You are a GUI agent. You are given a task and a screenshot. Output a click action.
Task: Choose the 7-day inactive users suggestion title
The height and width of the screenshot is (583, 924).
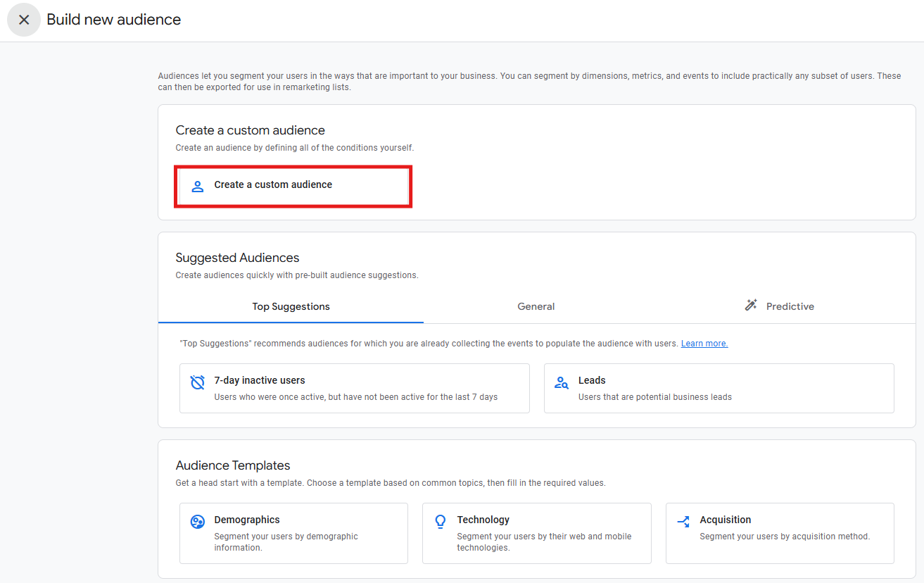pyautogui.click(x=260, y=380)
